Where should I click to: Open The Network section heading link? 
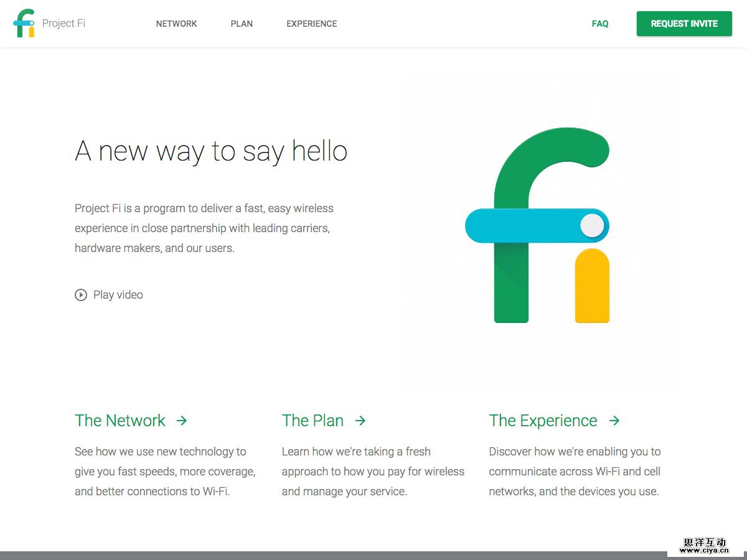pyautogui.click(x=120, y=421)
